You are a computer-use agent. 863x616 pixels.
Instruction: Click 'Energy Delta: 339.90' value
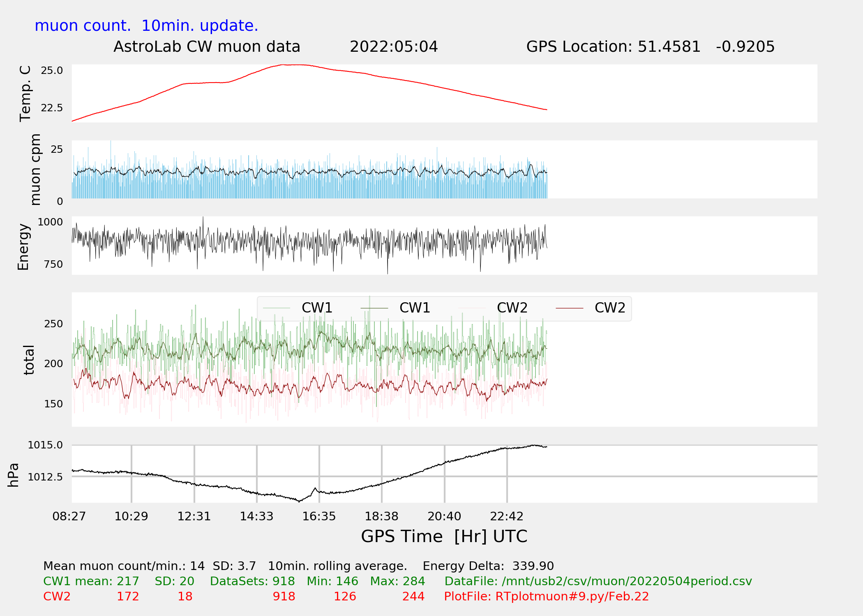488,566
